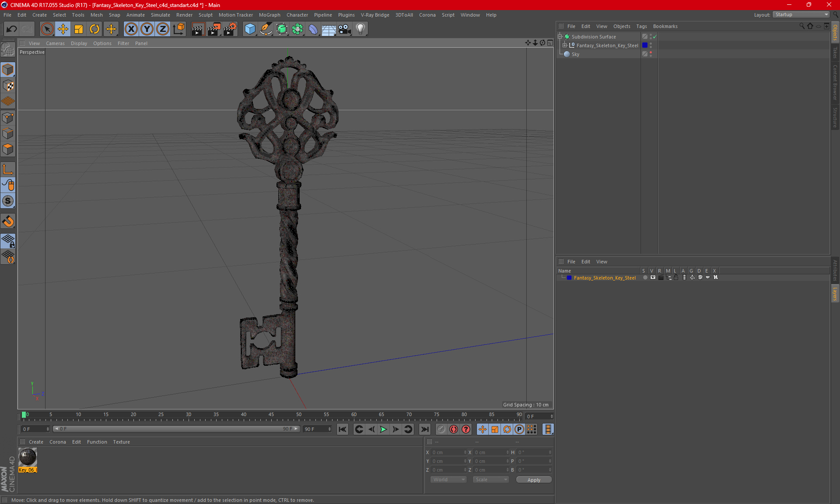This screenshot has width=840, height=504.
Task: Activate the Move tool
Action: click(x=63, y=29)
